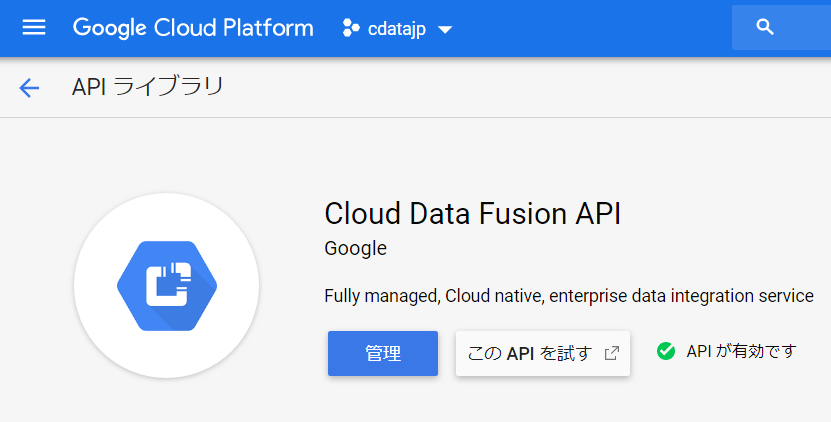Click the API が有効です status text
This screenshot has width=831, height=422.
coord(741,351)
